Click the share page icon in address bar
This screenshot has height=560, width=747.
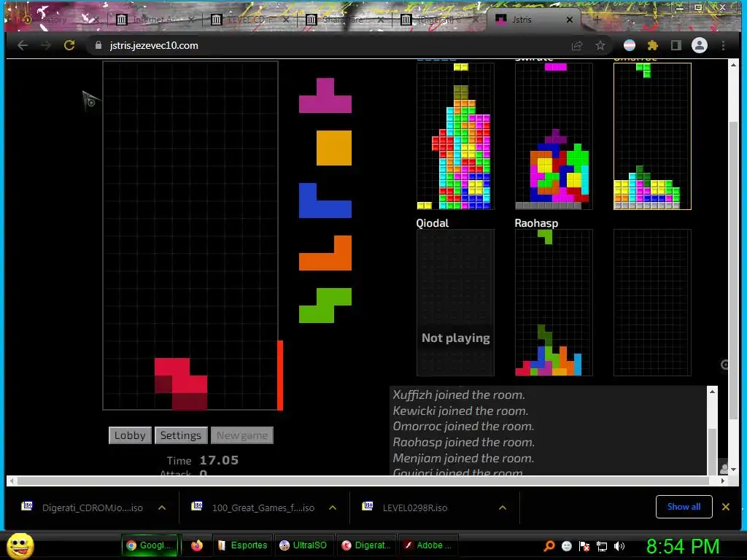(x=577, y=45)
